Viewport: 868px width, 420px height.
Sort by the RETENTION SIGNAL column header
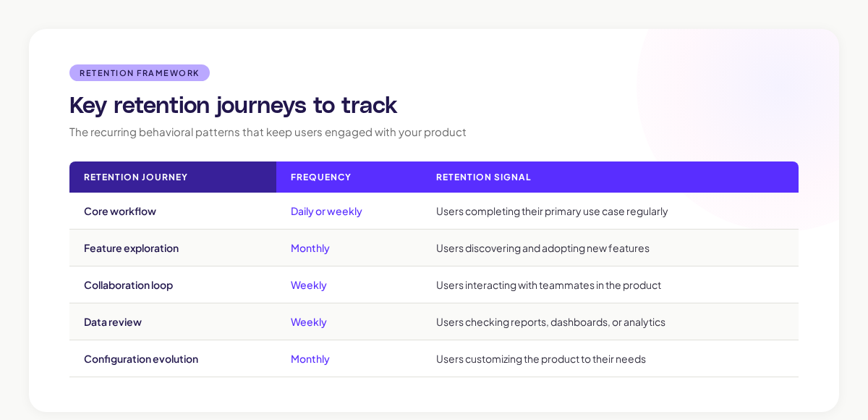pos(483,177)
